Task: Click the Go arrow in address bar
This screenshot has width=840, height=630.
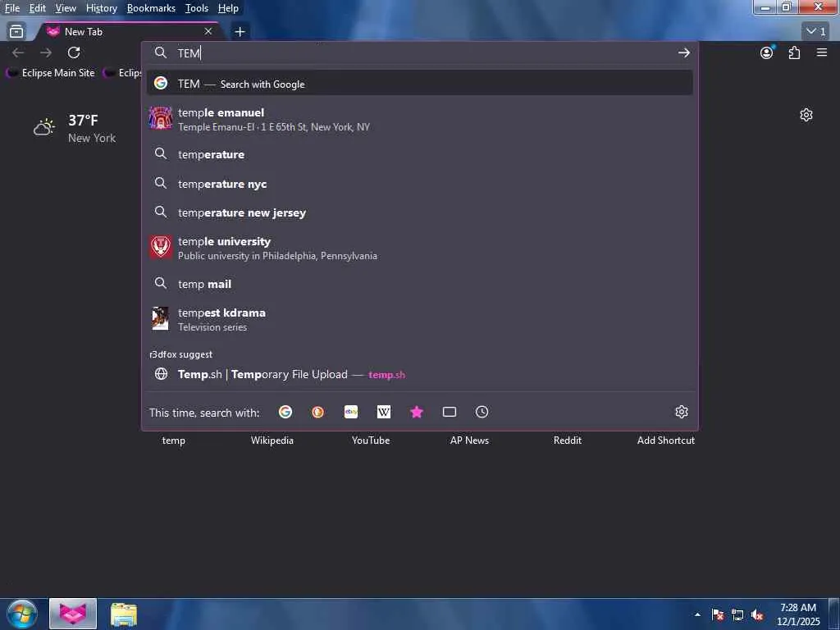Action: 683,52
